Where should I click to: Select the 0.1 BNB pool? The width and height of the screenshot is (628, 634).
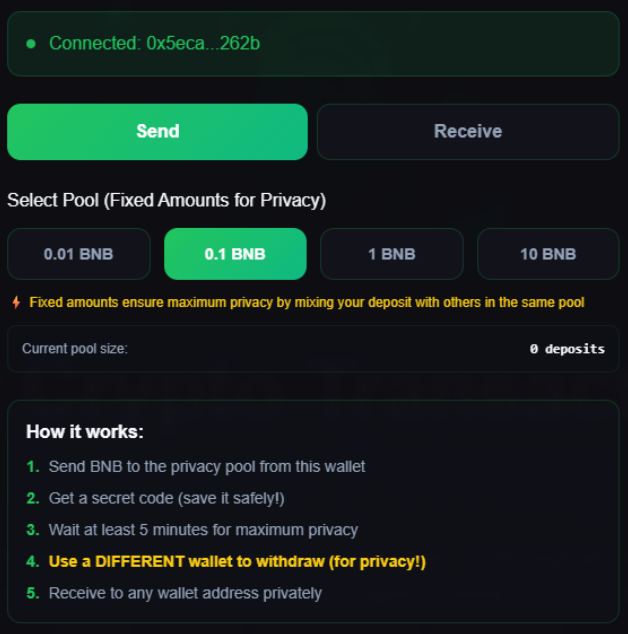pyautogui.click(x=235, y=254)
